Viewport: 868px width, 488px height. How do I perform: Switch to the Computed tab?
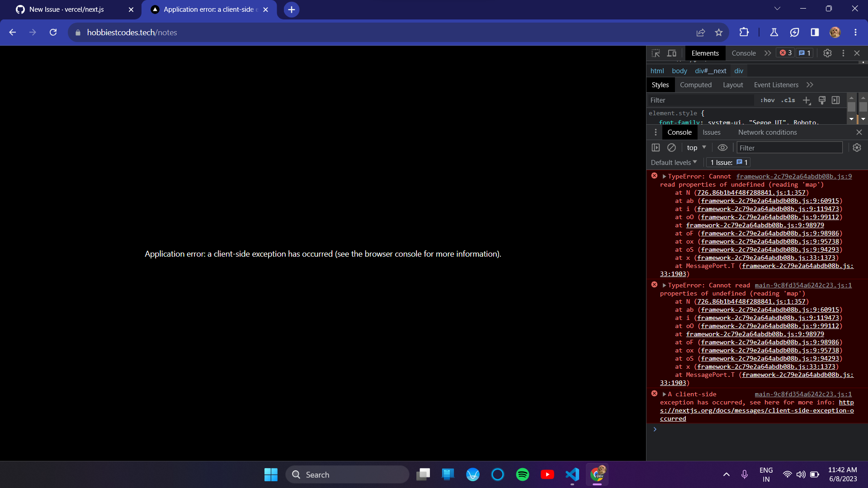coord(696,84)
